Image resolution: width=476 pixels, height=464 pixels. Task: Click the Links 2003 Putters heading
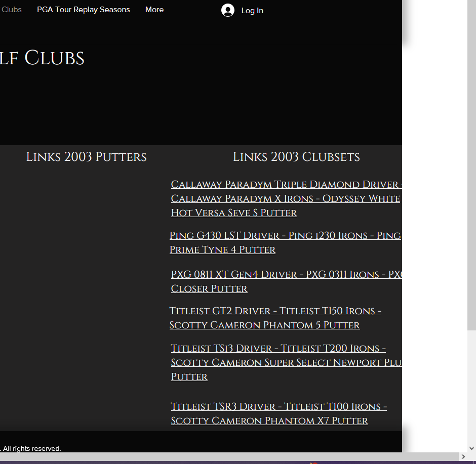pyautogui.click(x=86, y=157)
